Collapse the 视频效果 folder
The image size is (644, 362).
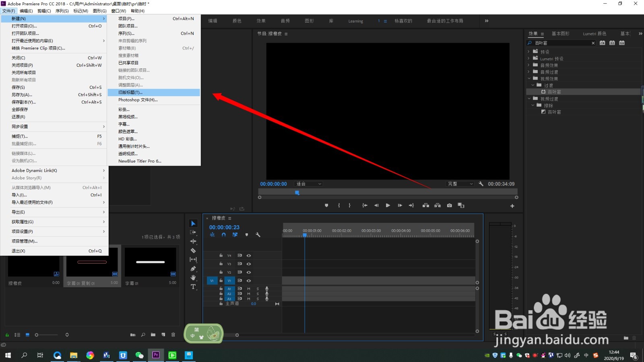[x=529, y=78]
